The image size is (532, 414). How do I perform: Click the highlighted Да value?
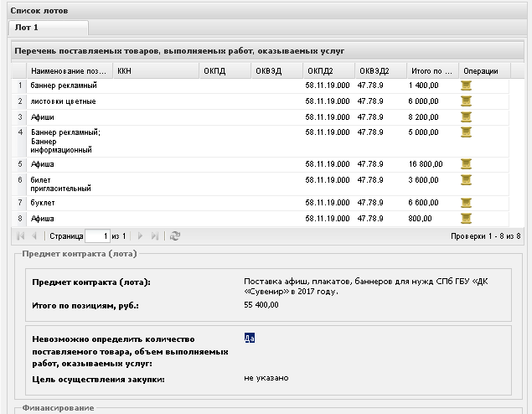pos(250,338)
